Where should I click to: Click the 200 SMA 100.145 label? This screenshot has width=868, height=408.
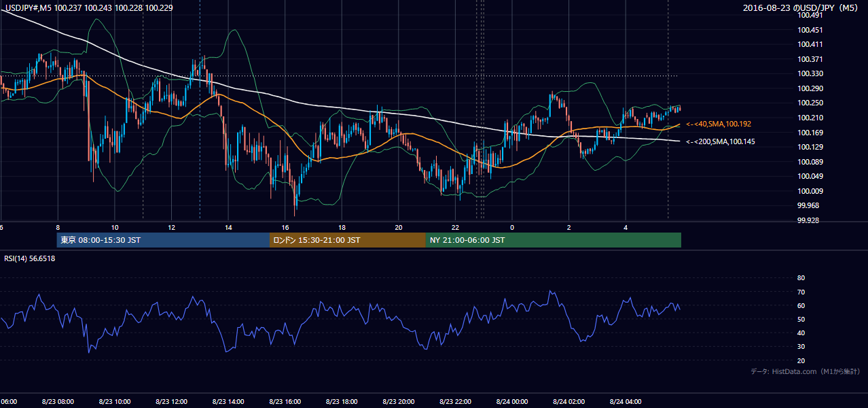pyautogui.click(x=720, y=141)
